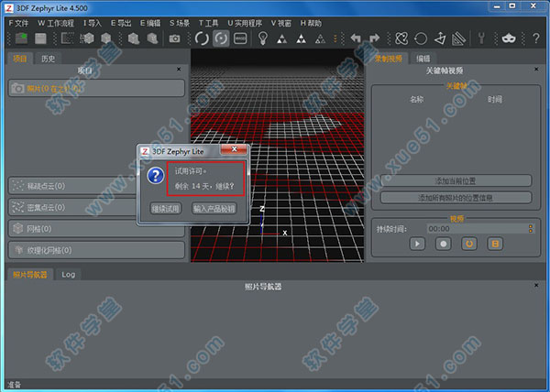Select the orbit navigation circle icon
The image size is (550, 392).
[x=202, y=38]
